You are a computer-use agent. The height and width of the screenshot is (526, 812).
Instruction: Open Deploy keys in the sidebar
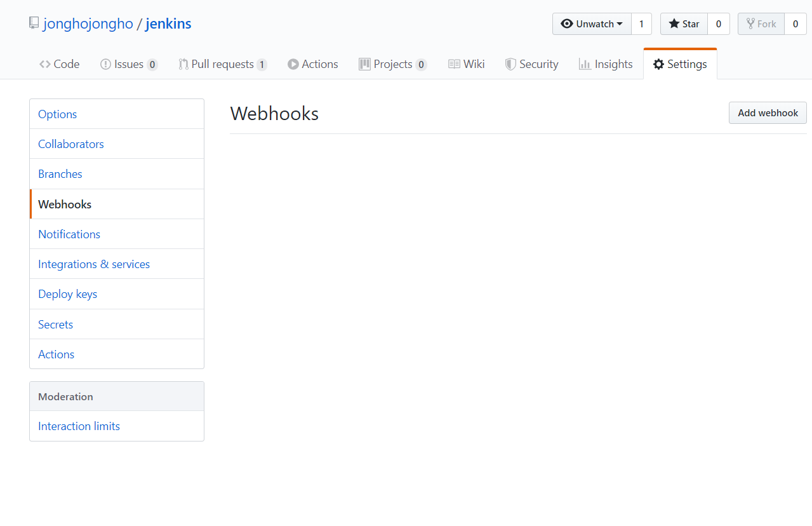pyautogui.click(x=117, y=294)
